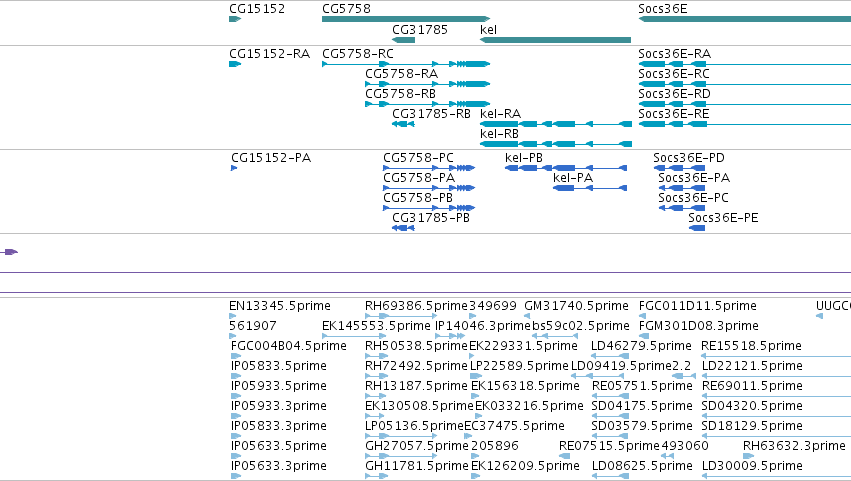Open the GH27057.5prime EST label

[417, 447]
